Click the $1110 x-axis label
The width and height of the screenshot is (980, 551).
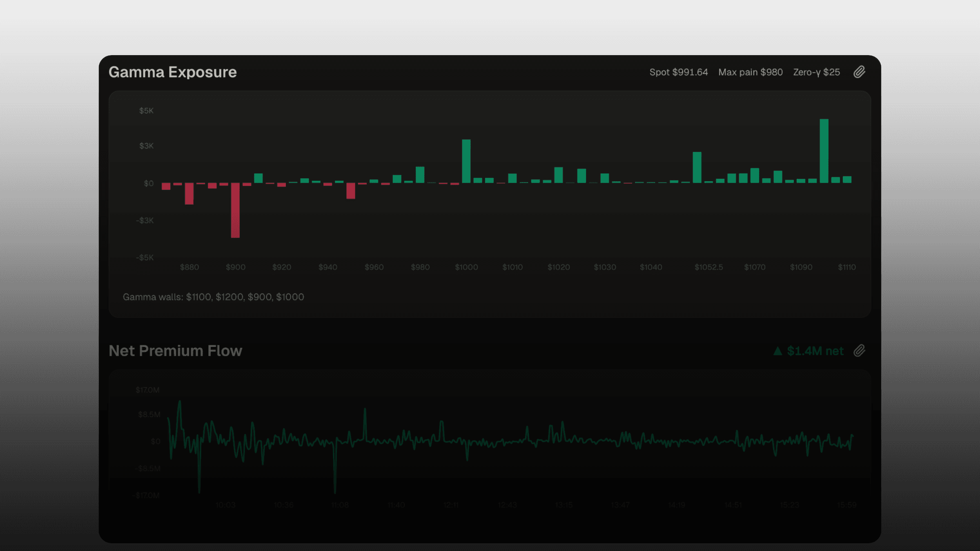[847, 267]
